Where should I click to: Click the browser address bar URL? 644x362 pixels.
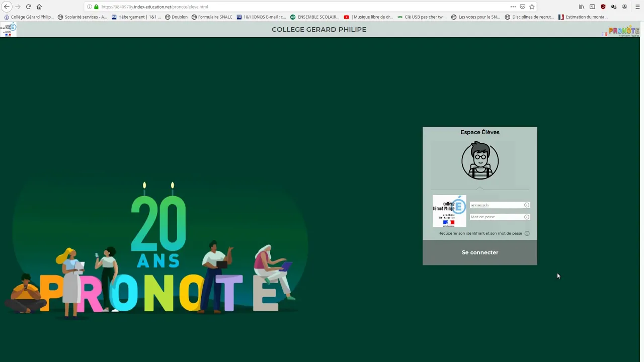click(154, 7)
